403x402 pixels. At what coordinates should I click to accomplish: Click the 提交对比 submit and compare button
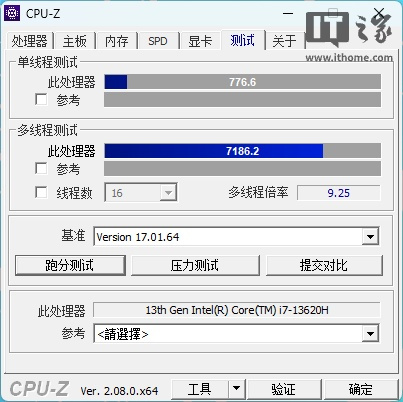point(324,265)
